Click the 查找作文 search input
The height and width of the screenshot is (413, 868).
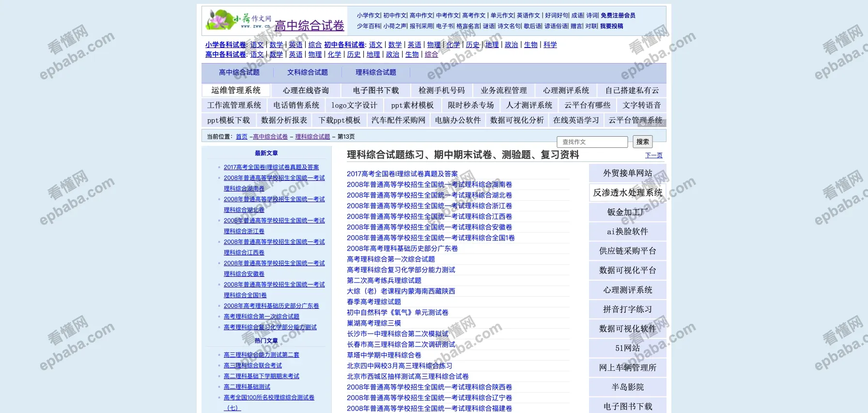(x=592, y=142)
